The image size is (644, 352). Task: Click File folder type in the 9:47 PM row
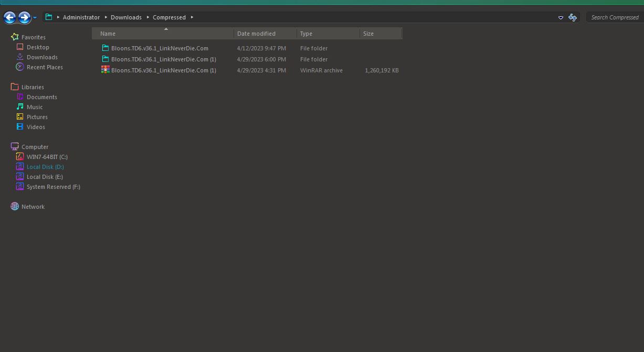pos(314,48)
